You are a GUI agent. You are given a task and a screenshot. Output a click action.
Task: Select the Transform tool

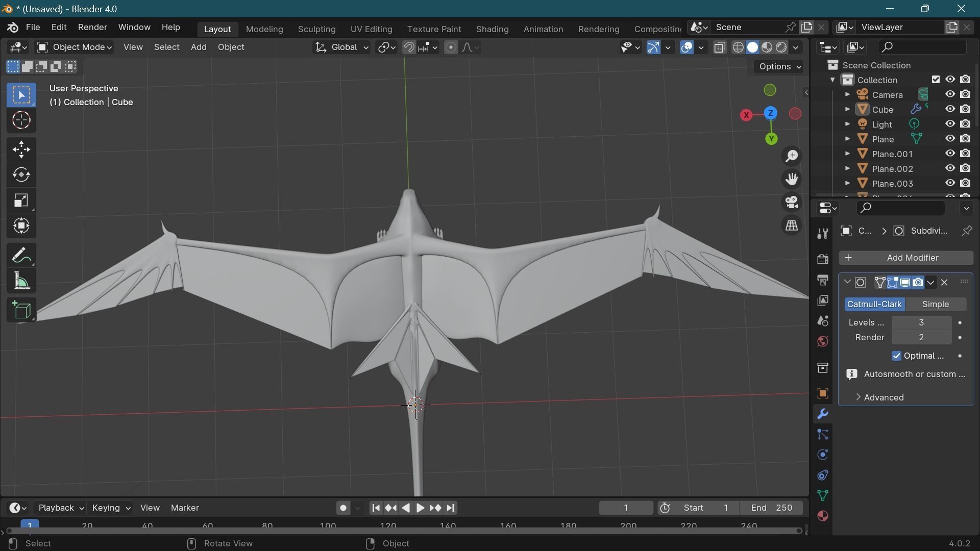pyautogui.click(x=21, y=226)
